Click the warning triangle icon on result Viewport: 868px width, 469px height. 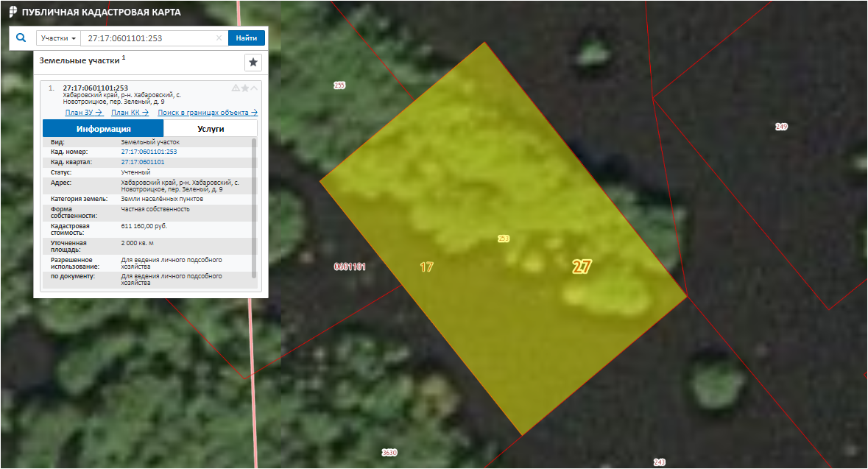[236, 88]
